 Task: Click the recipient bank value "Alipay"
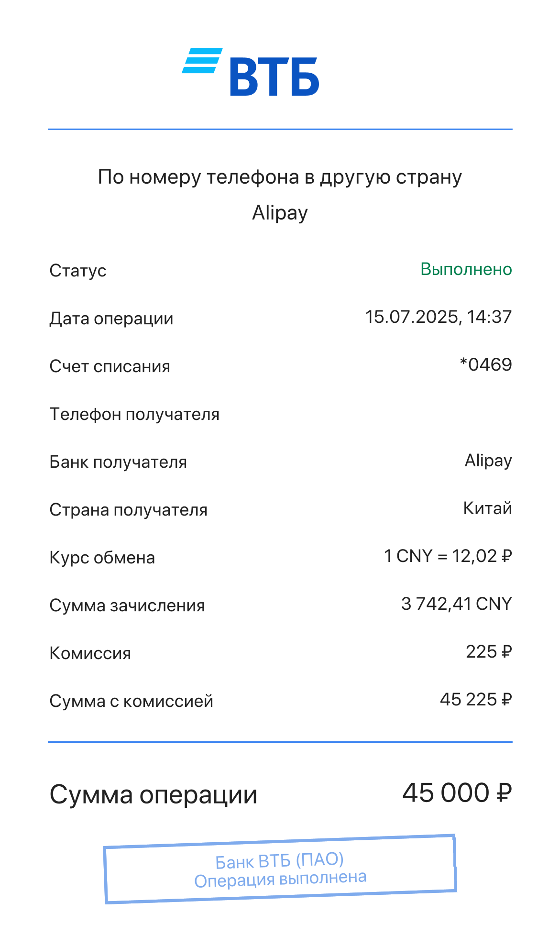click(x=488, y=461)
